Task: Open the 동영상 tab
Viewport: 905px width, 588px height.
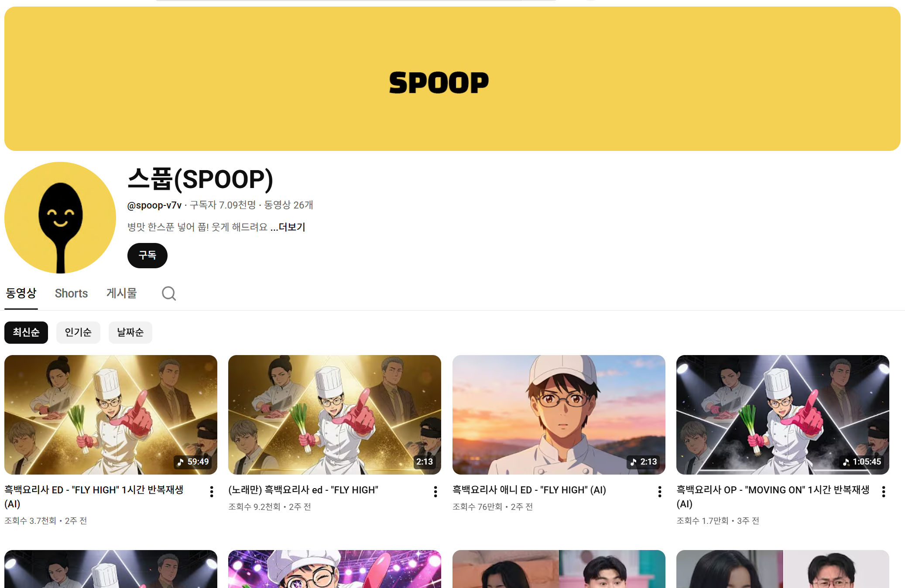Action: (x=21, y=294)
